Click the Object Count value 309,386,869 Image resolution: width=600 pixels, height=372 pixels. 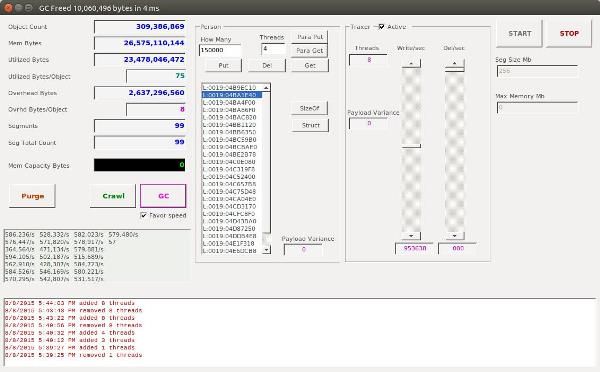tap(140, 27)
